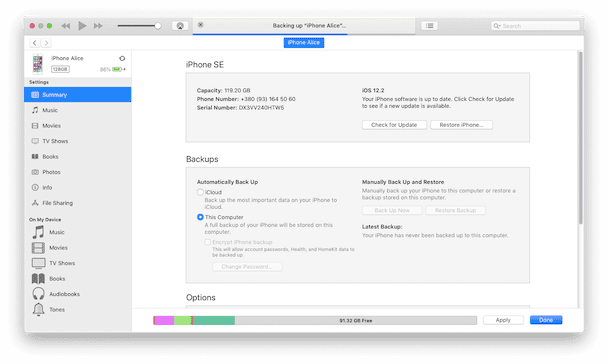Go back with the left chevron

click(35, 43)
